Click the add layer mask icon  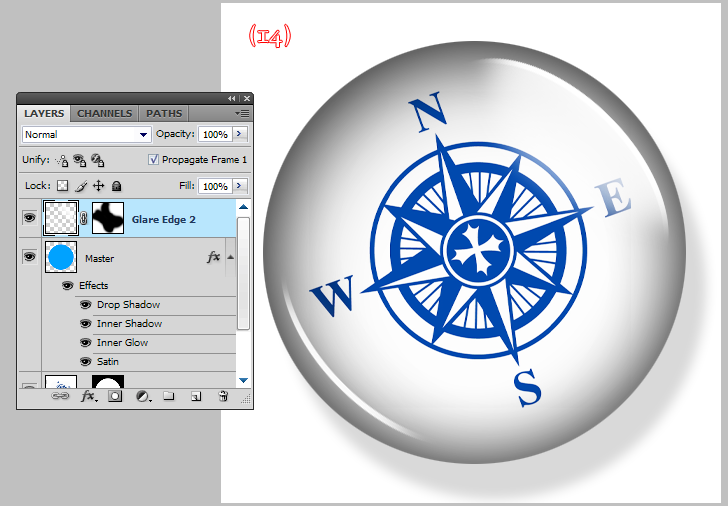[x=115, y=396]
